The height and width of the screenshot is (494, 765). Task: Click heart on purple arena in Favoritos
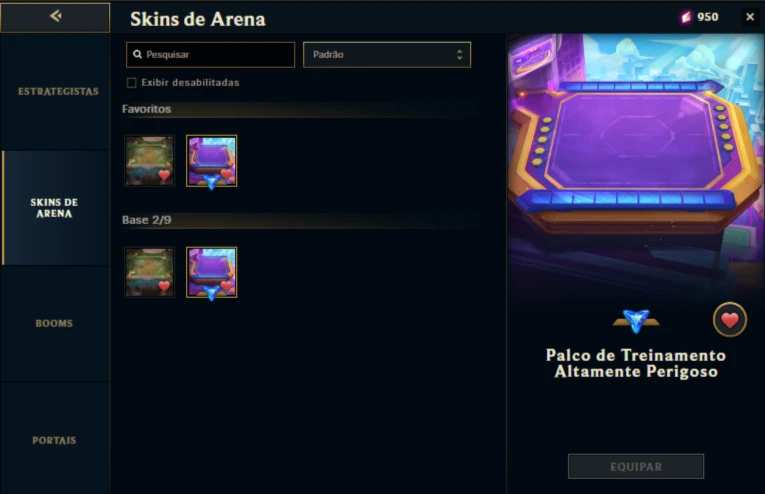[226, 174]
